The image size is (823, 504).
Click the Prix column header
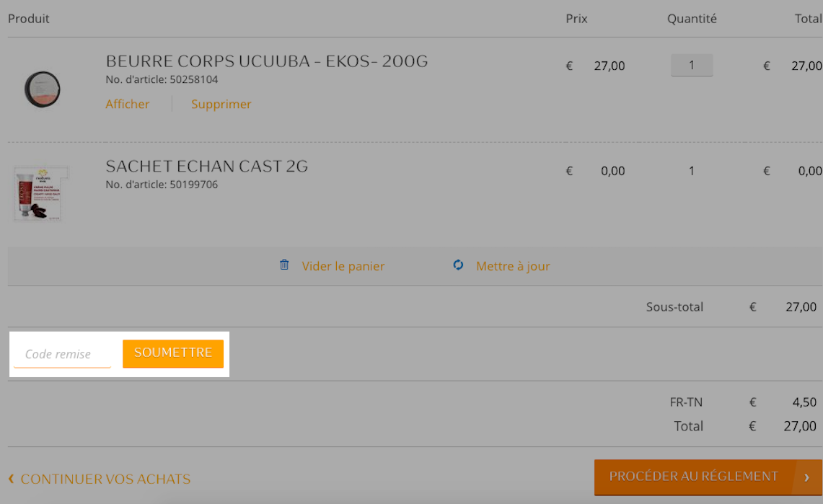[576, 19]
